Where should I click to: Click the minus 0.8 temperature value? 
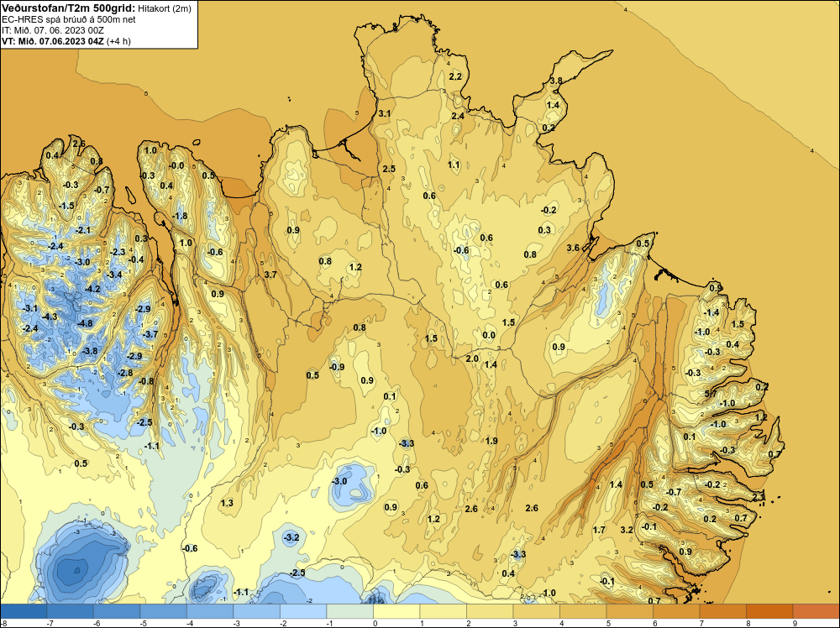145,381
